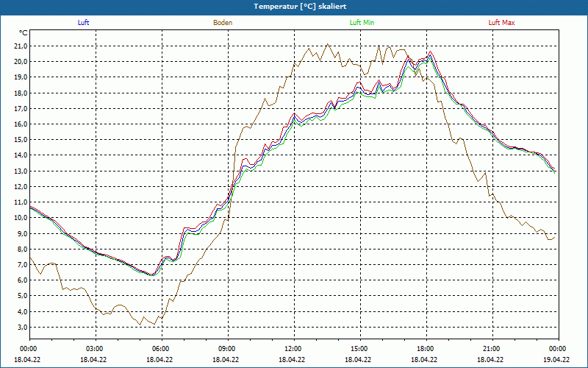Click the Luft Max legend label
This screenshot has width=588, height=368.
[x=502, y=23]
